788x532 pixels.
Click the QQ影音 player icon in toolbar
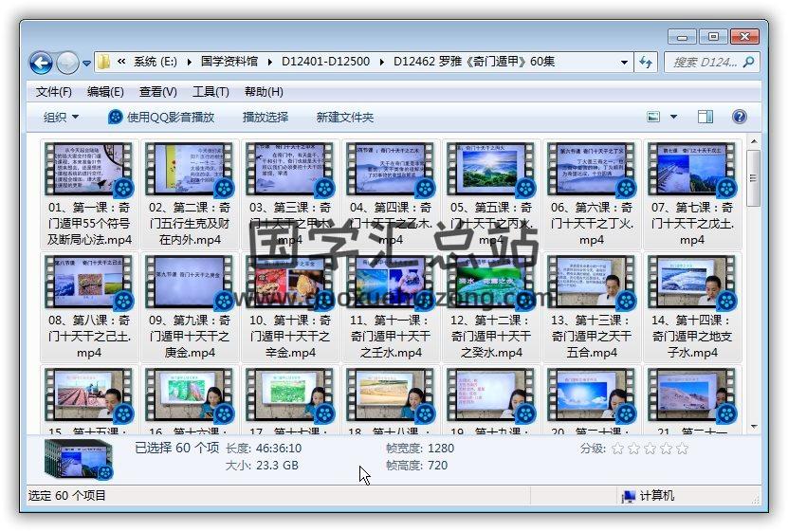click(x=116, y=118)
